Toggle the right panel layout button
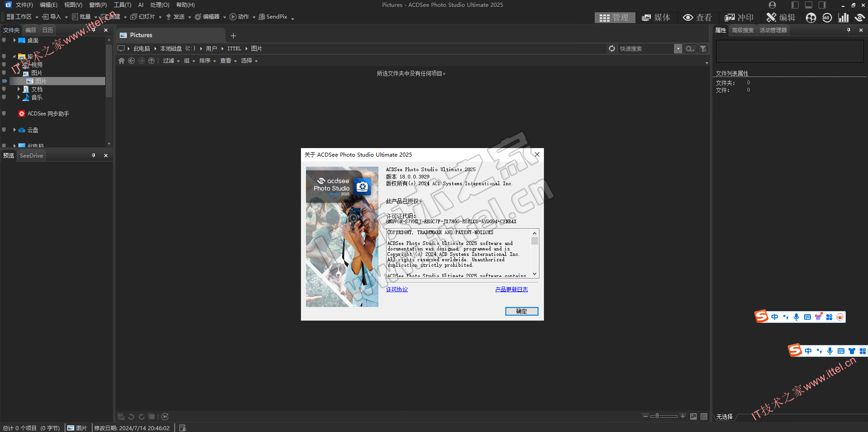Viewport: 868px width, 432px height. click(822, 5)
